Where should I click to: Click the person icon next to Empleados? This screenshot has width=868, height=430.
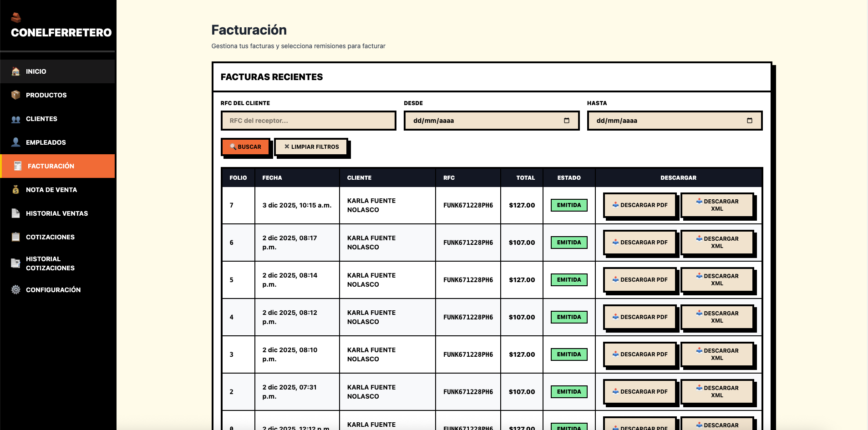(x=16, y=142)
